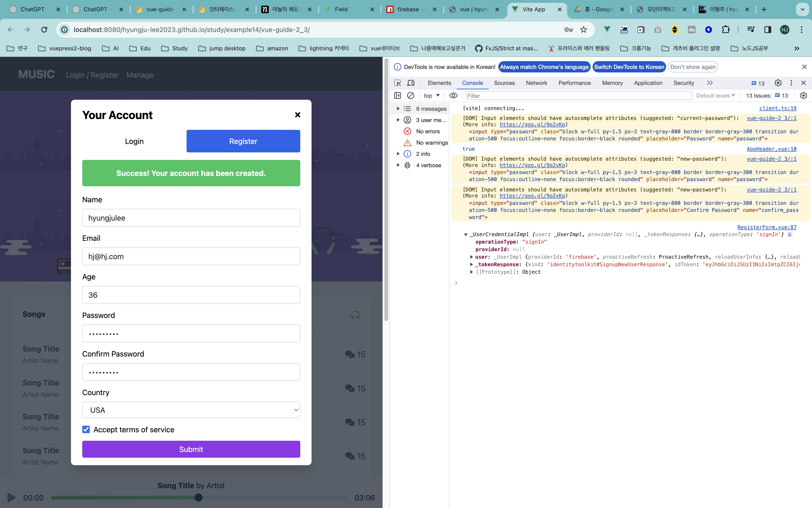Open the RegisterForm.vue:87 source link
812x508 pixels.
[767, 227]
